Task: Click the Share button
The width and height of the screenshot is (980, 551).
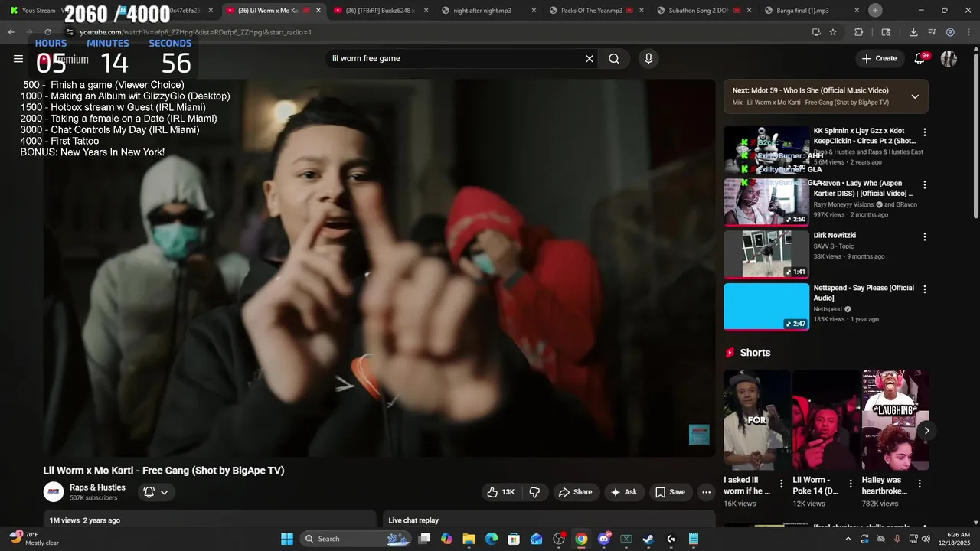Action: tap(575, 492)
